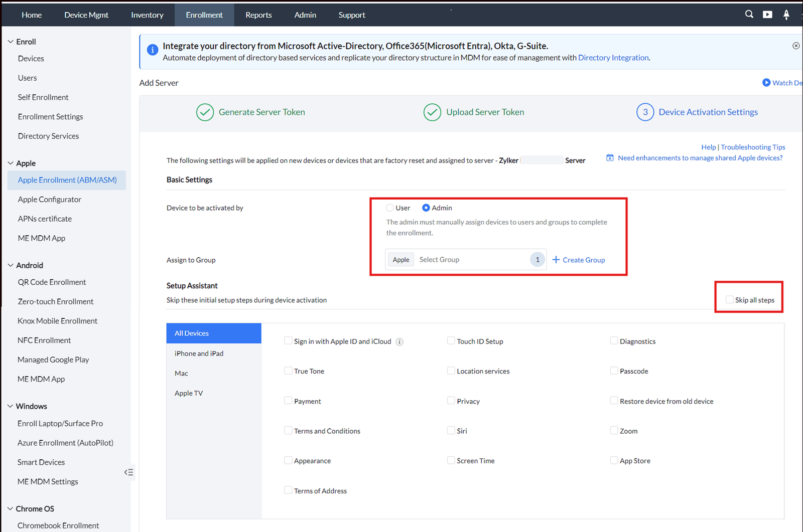Image resolution: width=803 pixels, height=532 pixels.
Task: Select the iPhone and iPad device tab
Action: pos(214,353)
